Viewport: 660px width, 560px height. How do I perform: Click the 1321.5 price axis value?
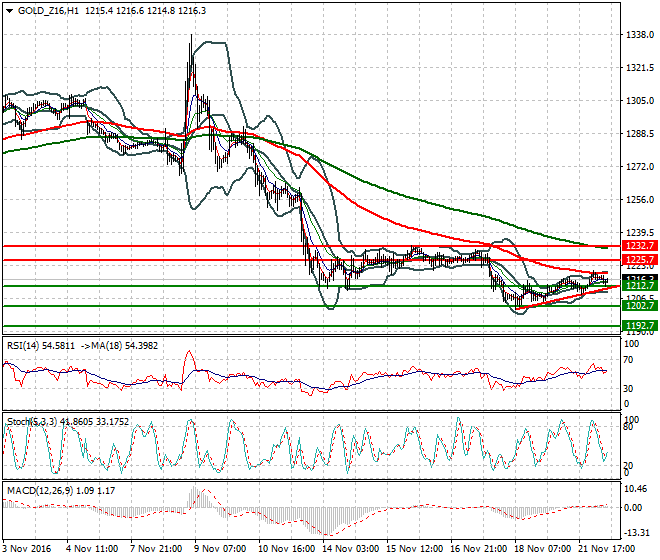pos(640,68)
